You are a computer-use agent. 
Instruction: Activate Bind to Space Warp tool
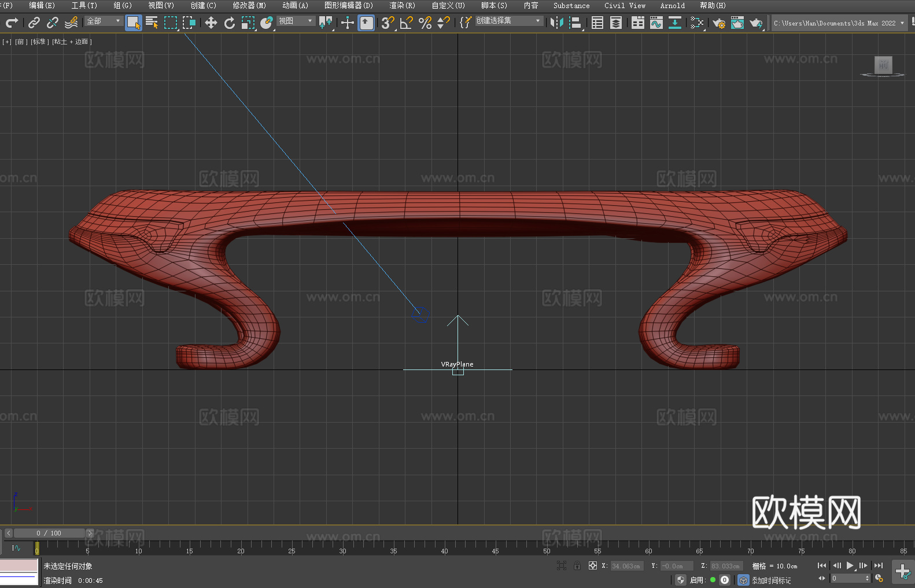tap(71, 23)
